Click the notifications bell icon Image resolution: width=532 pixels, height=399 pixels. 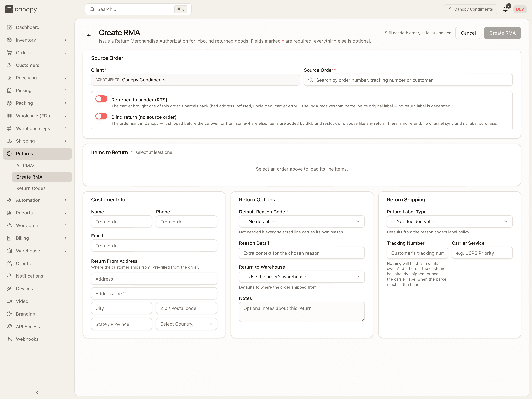pos(505,9)
